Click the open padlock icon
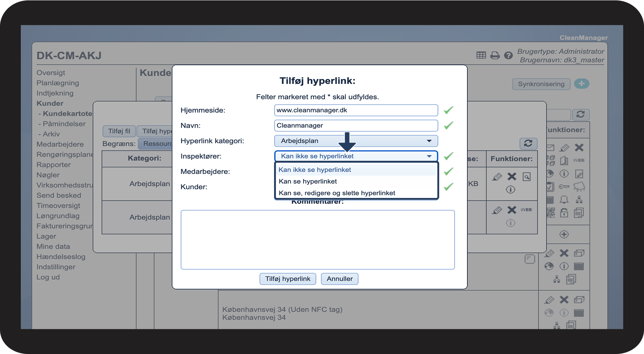644x354 pixels. click(564, 213)
